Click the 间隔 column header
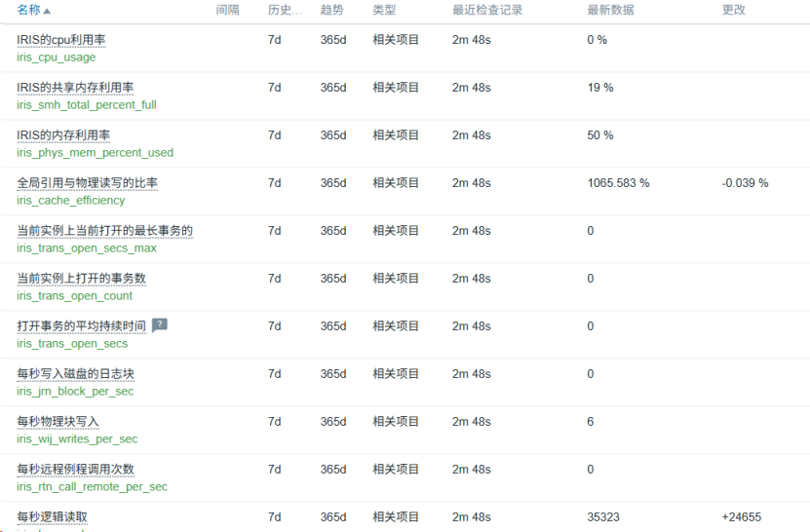 click(227, 10)
